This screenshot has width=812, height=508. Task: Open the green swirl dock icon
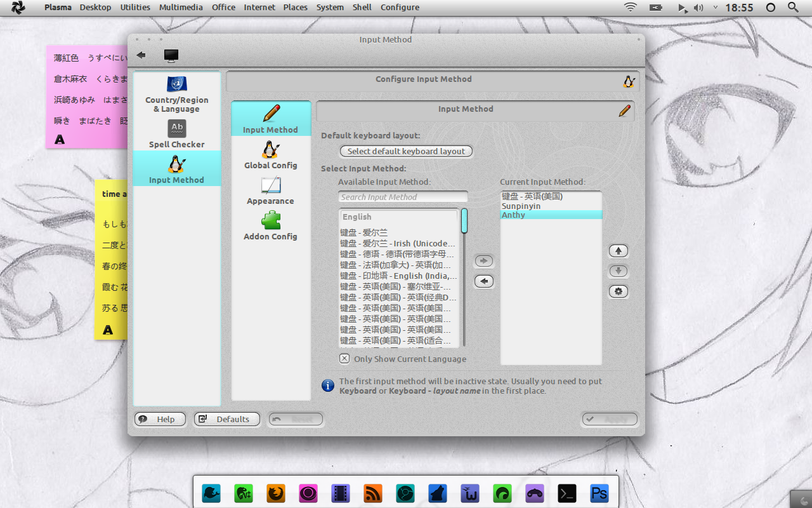(x=502, y=493)
